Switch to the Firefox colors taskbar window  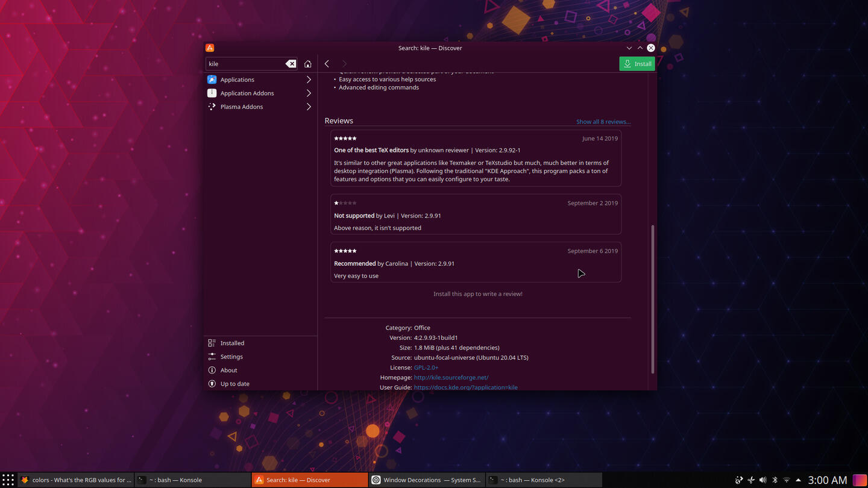[76, 480]
